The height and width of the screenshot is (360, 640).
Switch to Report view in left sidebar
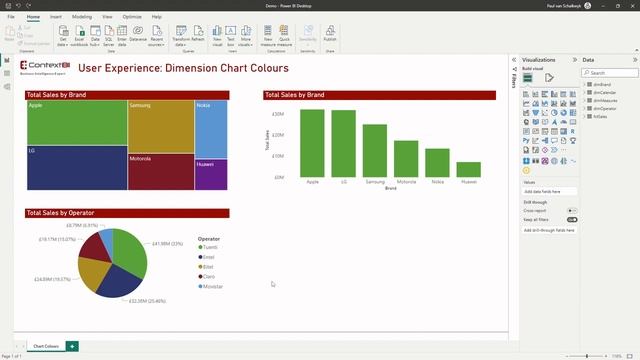pos(7,60)
